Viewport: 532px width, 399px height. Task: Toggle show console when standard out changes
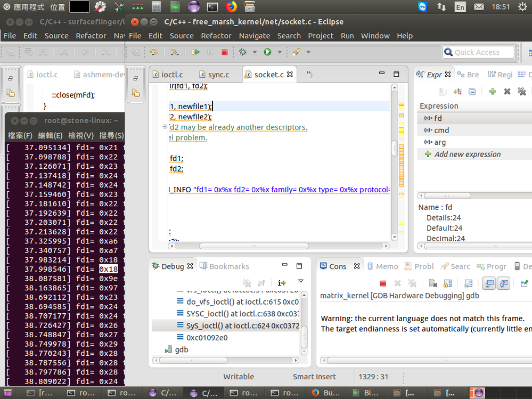(488, 283)
